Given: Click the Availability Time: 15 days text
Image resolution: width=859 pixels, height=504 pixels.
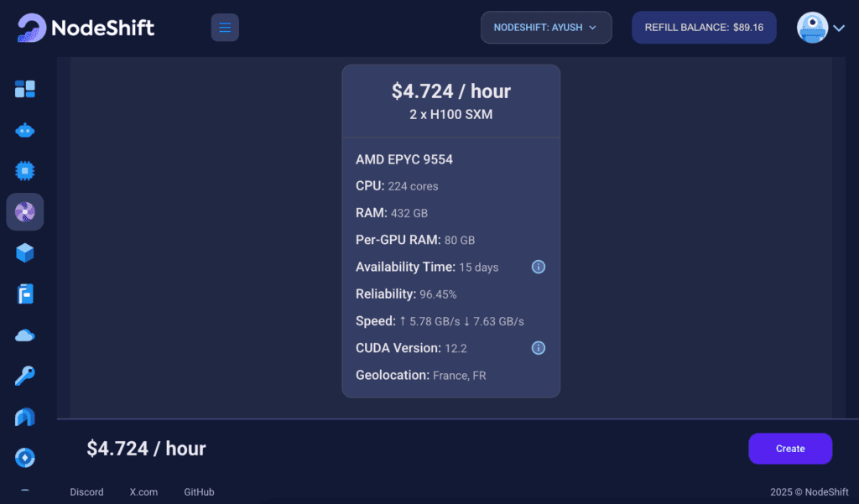Looking at the screenshot, I should 427,267.
